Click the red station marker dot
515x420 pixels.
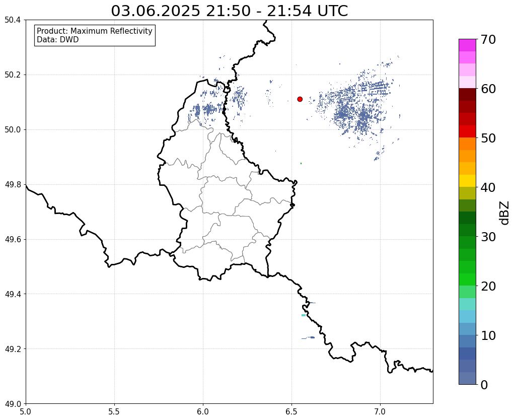[x=300, y=99]
